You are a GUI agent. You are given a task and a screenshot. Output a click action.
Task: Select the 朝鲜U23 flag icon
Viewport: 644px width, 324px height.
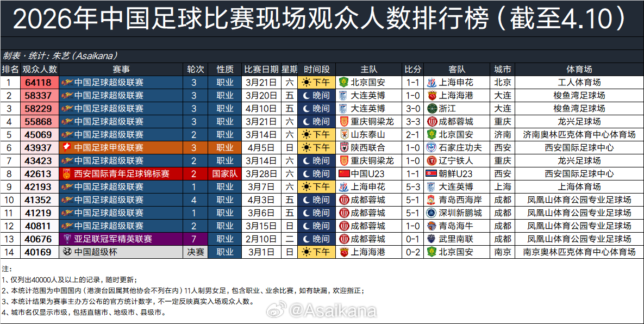click(431, 174)
